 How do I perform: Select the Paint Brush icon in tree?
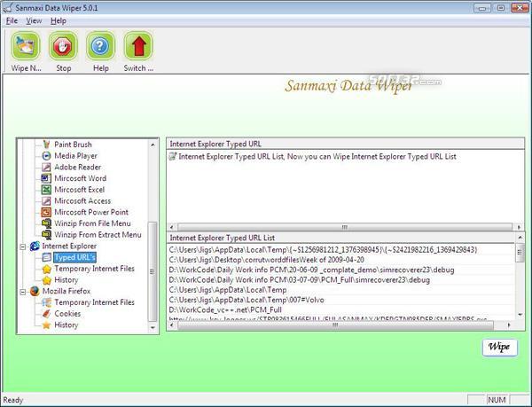tap(46, 145)
